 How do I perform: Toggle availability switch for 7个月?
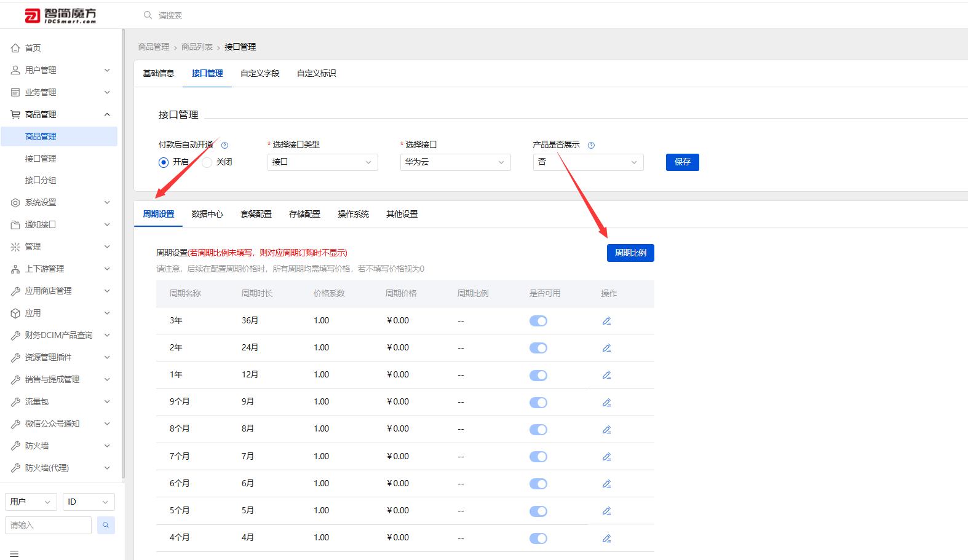pos(538,457)
